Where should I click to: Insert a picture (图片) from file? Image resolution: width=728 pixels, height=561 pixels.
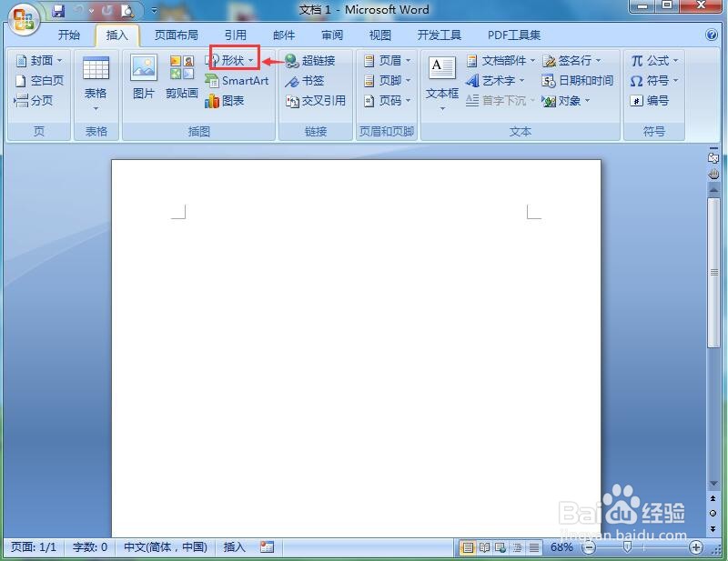click(144, 76)
